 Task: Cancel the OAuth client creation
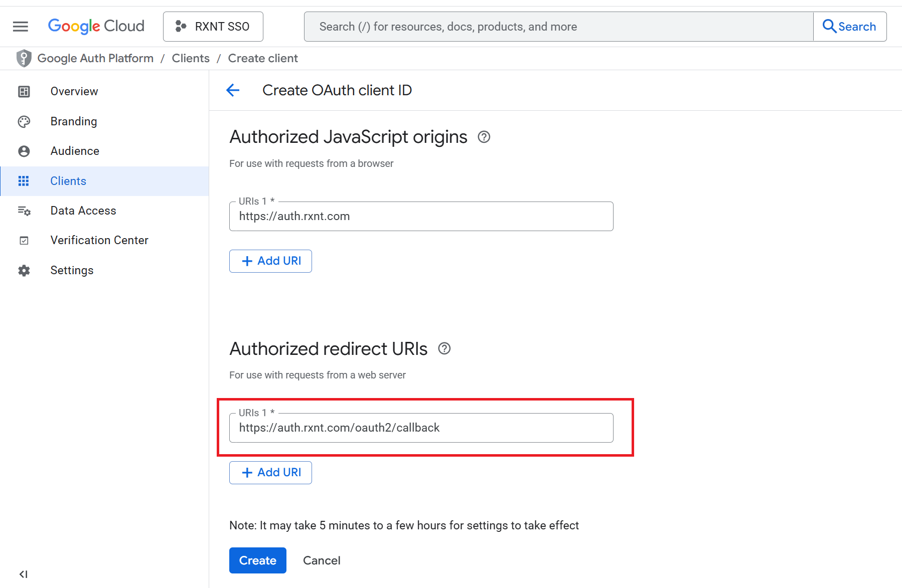(x=322, y=560)
